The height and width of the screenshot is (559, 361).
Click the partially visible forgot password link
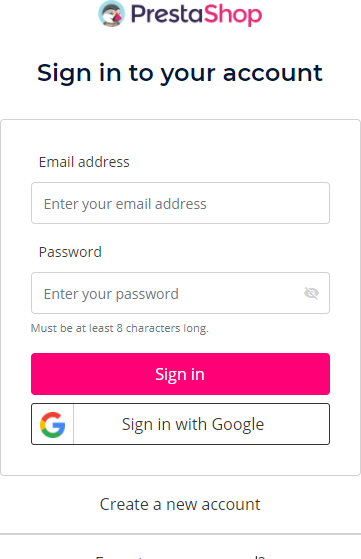click(x=180, y=556)
